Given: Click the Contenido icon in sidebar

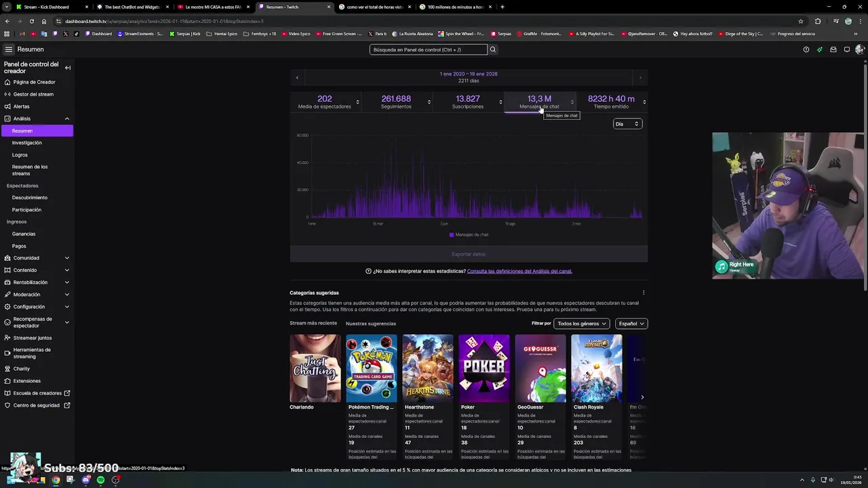Looking at the screenshot, I should pos(7,270).
